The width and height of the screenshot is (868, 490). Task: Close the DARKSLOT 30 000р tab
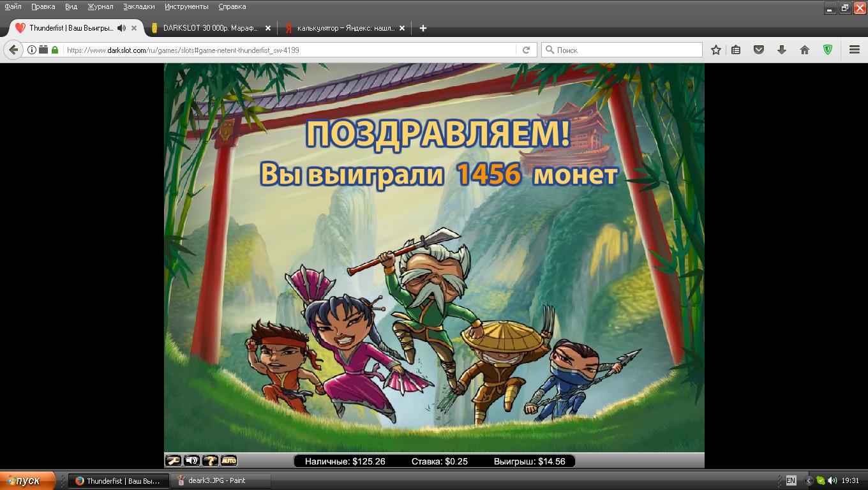[268, 28]
